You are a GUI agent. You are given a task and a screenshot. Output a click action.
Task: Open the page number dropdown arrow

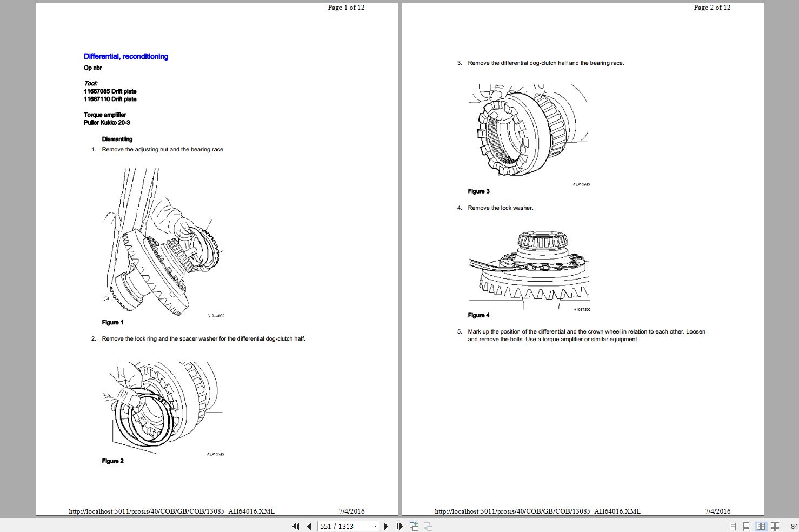[375, 526]
